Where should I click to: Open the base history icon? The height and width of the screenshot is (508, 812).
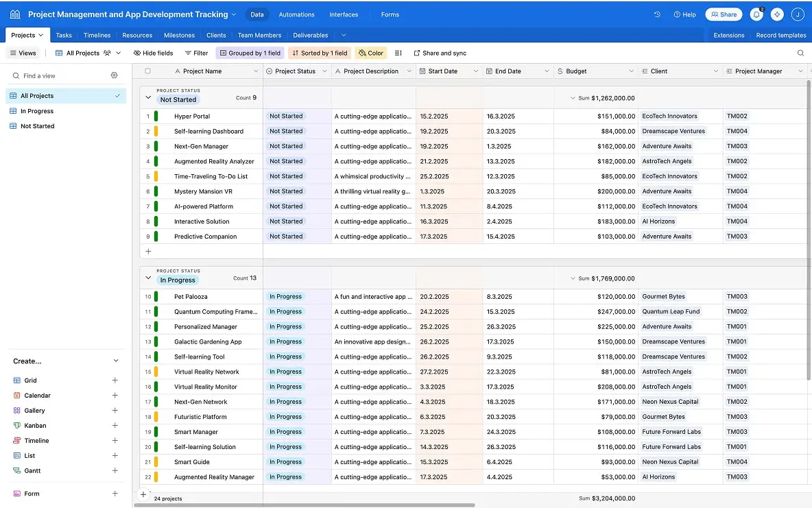pos(657,14)
